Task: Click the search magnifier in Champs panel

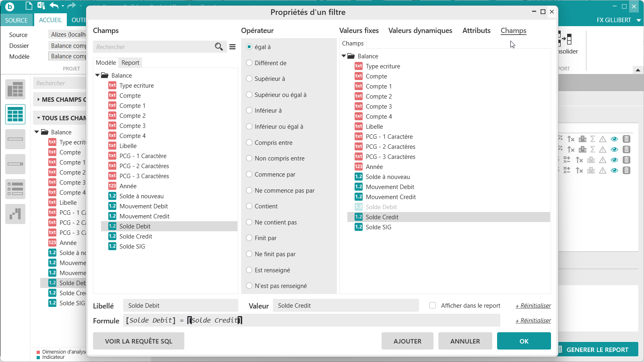Action: point(219,47)
